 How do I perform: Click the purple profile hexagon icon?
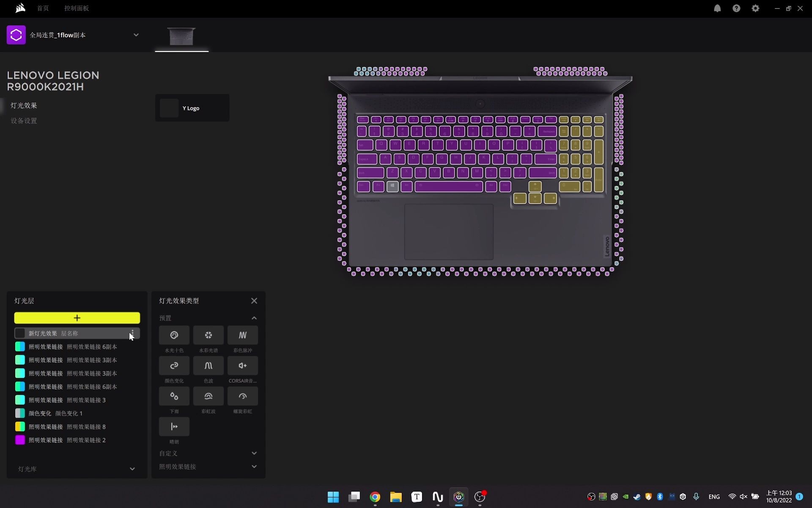pos(16,35)
